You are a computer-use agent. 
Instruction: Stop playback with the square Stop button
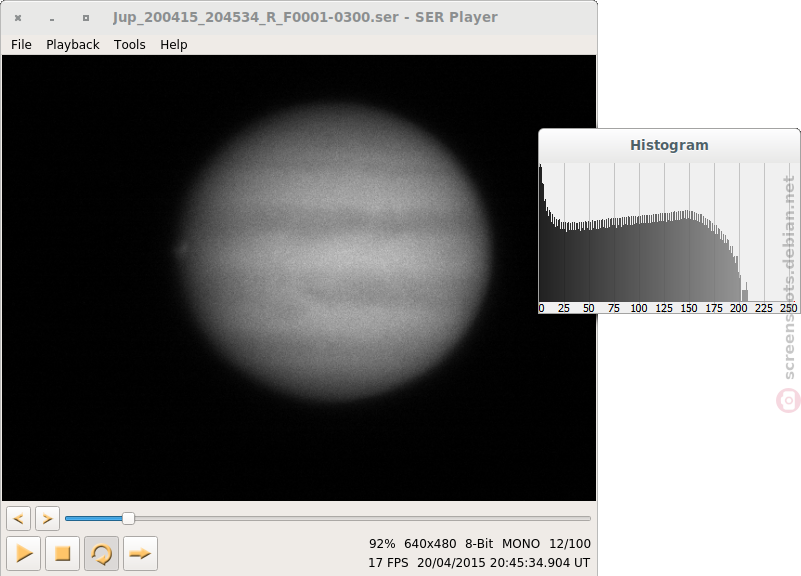[62, 553]
